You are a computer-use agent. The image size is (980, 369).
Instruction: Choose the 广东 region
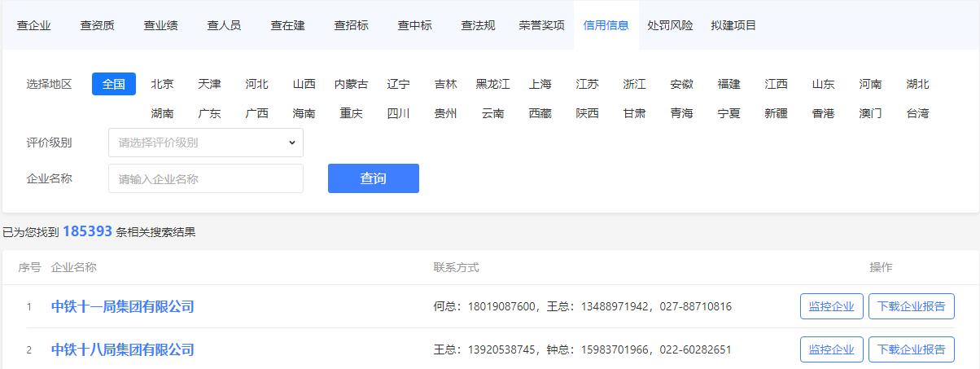209,113
